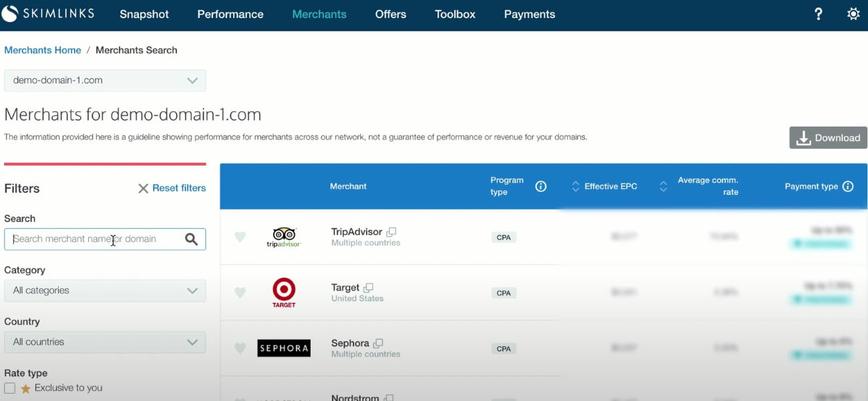The image size is (868, 401).
Task: Click the Merchants Search breadcrumb text
Action: pos(136,50)
